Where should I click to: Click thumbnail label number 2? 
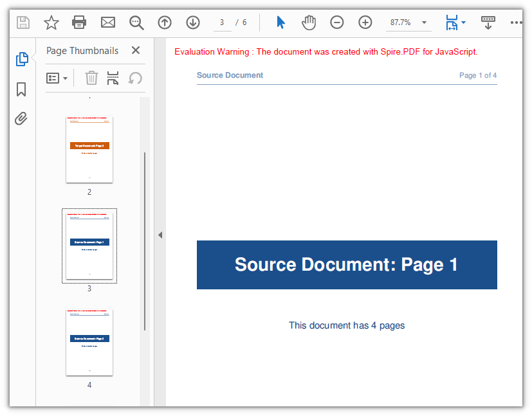[89, 192]
